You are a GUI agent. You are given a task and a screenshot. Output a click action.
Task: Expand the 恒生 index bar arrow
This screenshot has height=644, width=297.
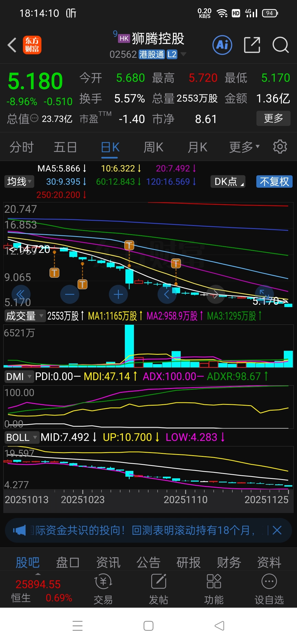pos(38,574)
